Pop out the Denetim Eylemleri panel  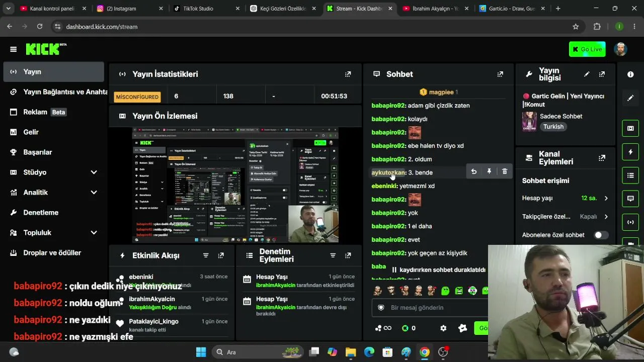point(348,255)
